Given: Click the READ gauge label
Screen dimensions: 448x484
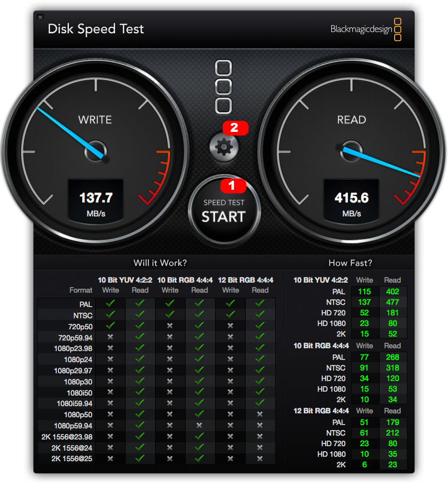Looking at the screenshot, I should (351, 120).
